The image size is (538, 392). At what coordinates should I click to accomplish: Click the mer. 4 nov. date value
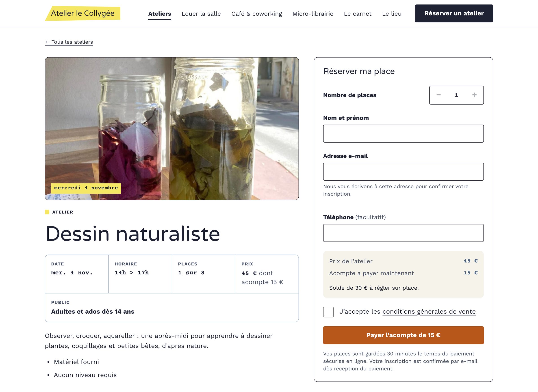[x=72, y=273]
